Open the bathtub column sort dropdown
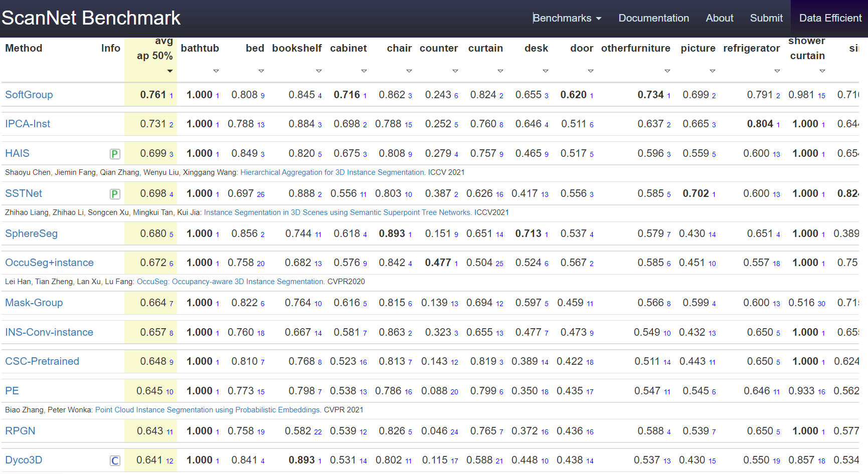868x474 pixels. click(x=216, y=71)
